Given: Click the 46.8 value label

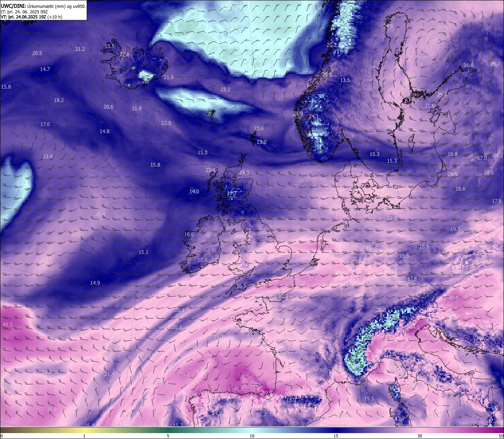Looking at the screenshot, I should point(239,389).
